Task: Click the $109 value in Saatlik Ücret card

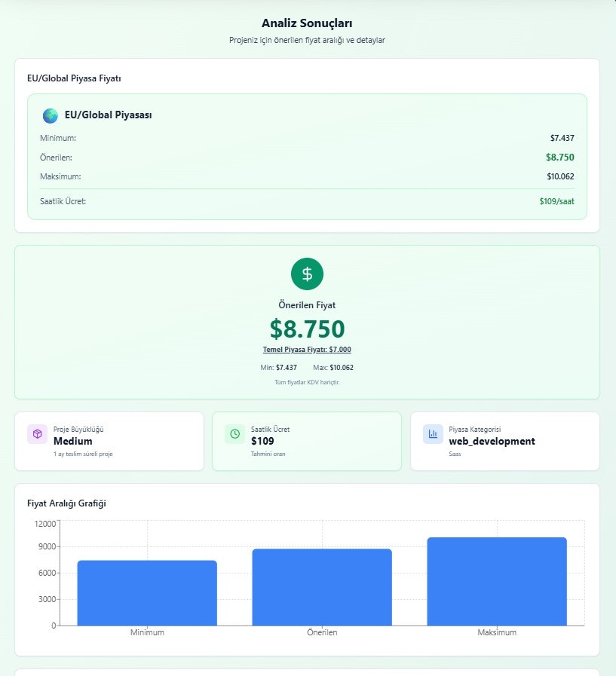Action: (x=262, y=441)
